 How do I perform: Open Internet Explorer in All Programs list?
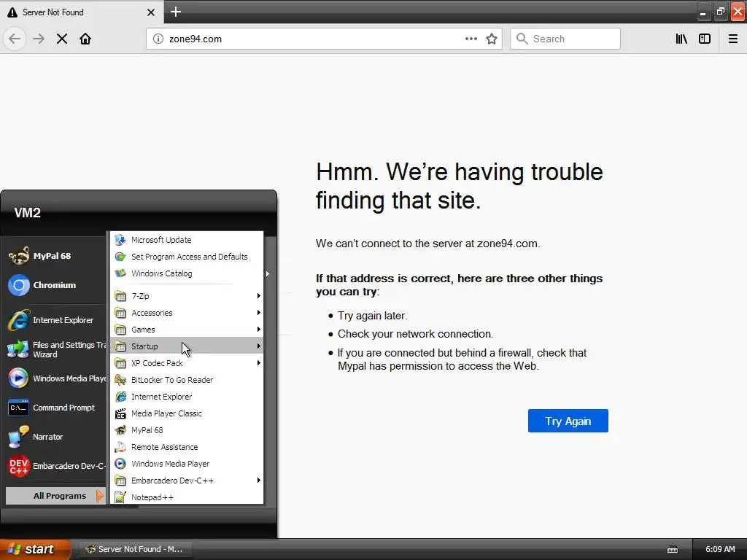[x=187, y=397]
